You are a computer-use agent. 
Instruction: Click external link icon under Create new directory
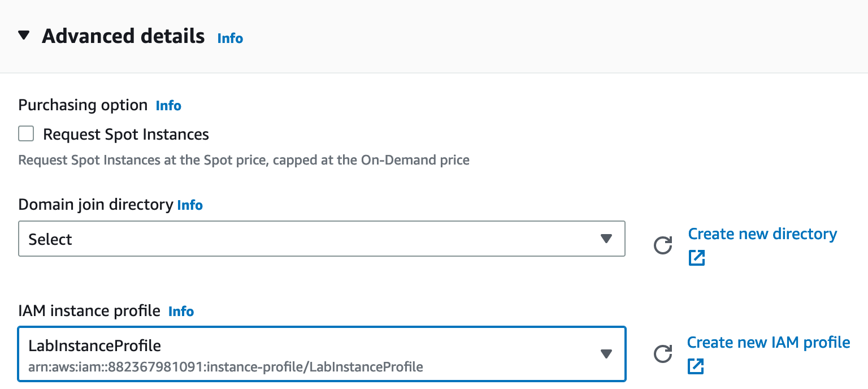tap(697, 258)
